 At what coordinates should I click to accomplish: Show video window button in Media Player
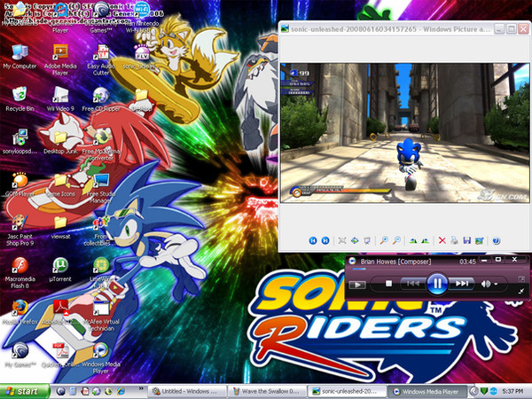[x=357, y=285]
